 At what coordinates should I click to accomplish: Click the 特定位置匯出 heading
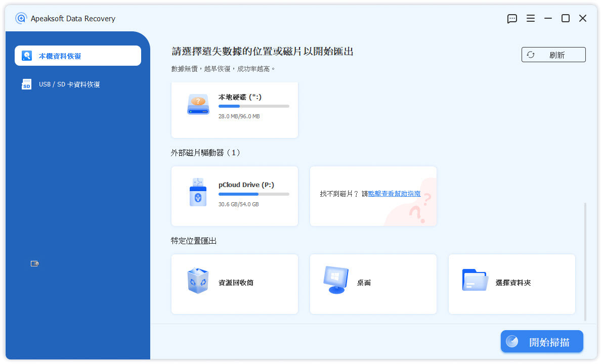[193, 241]
